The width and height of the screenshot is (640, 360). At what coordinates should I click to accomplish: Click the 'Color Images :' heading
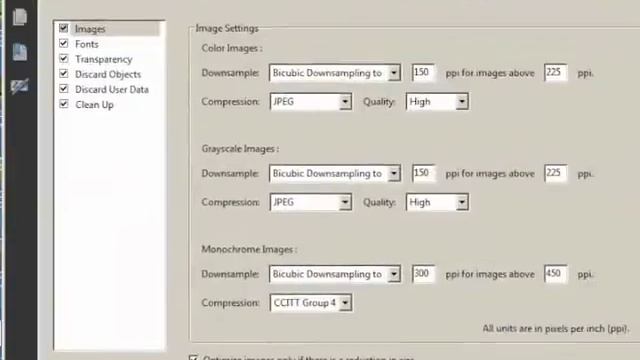[x=232, y=48]
